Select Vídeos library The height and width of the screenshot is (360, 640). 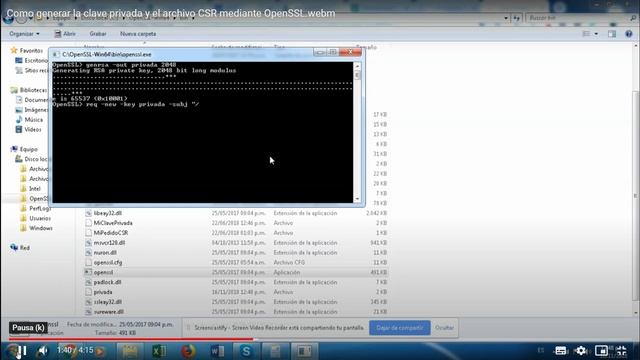pyautogui.click(x=33, y=129)
